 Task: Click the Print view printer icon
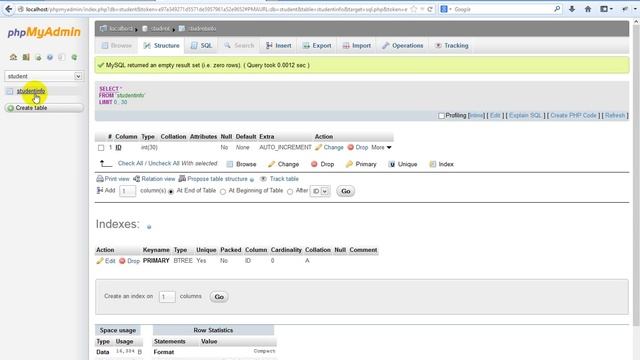pos(100,179)
